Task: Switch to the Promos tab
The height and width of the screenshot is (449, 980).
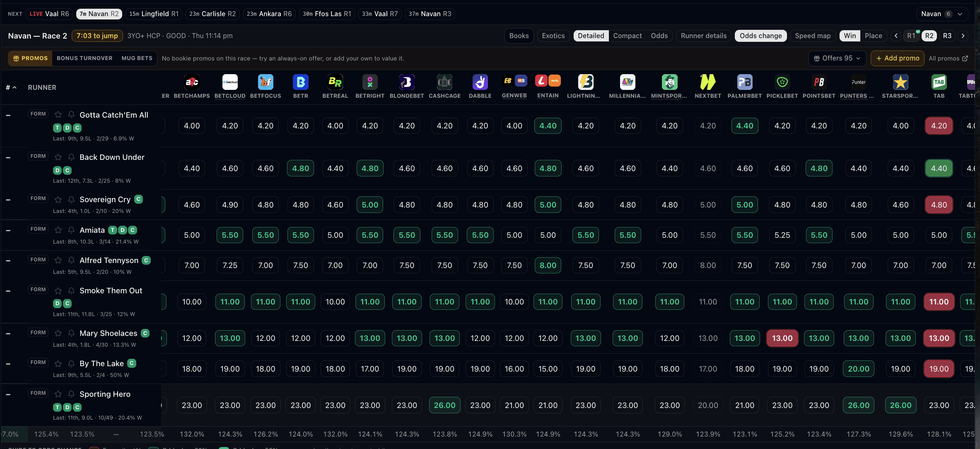Action: (x=30, y=58)
